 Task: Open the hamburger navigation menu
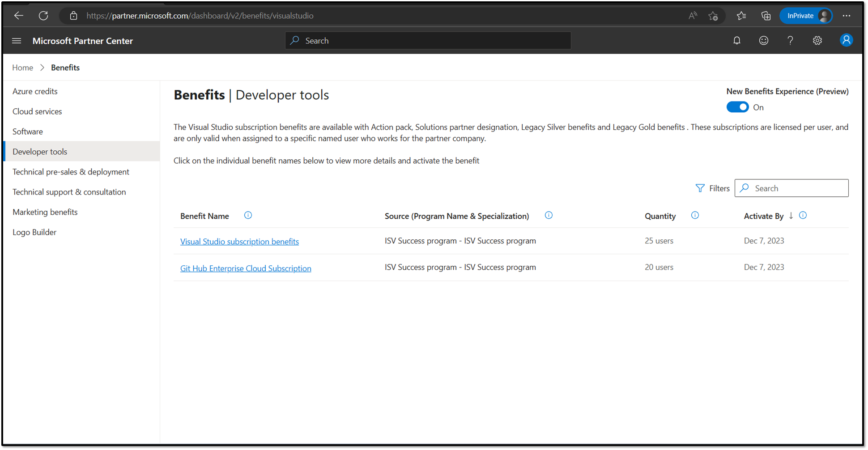click(x=17, y=41)
